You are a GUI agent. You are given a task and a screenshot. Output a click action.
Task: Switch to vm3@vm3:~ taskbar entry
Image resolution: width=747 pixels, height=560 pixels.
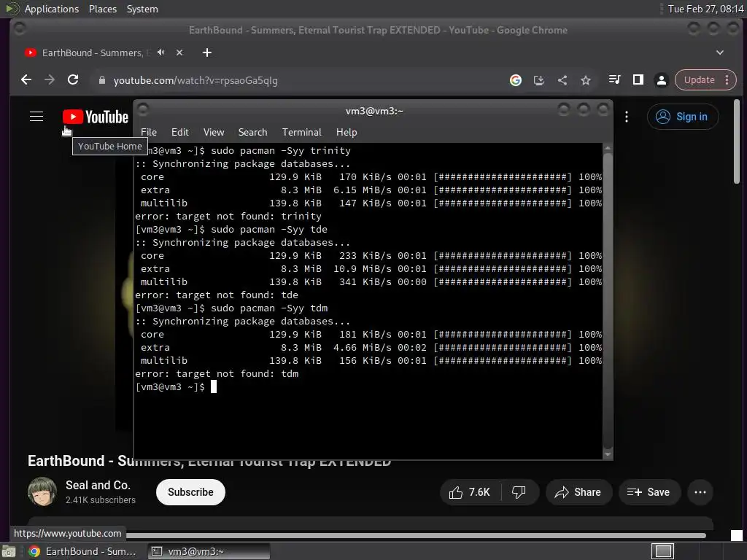[209, 551]
